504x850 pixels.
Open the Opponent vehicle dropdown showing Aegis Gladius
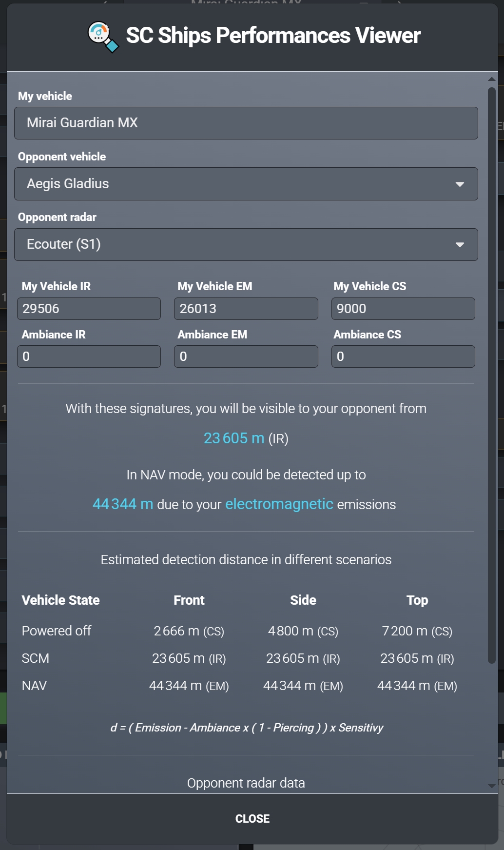coord(246,184)
